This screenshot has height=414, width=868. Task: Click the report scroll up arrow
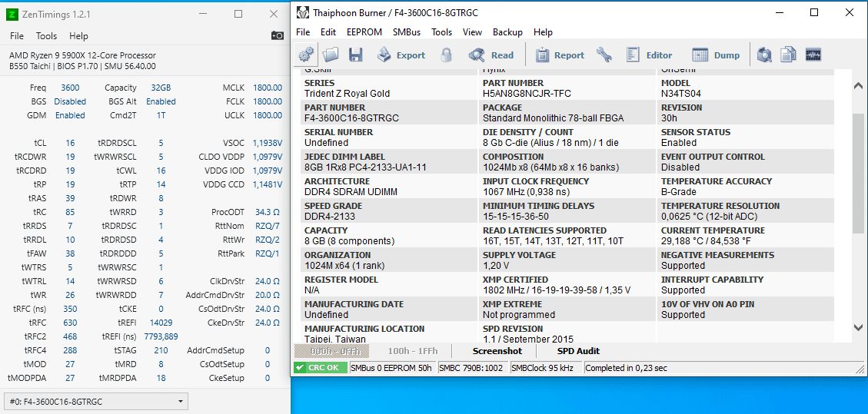858,86
